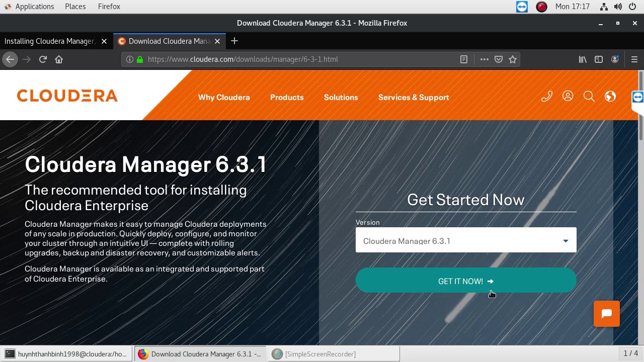
Task: Click the Cloudera logo
Action: pos(67,96)
